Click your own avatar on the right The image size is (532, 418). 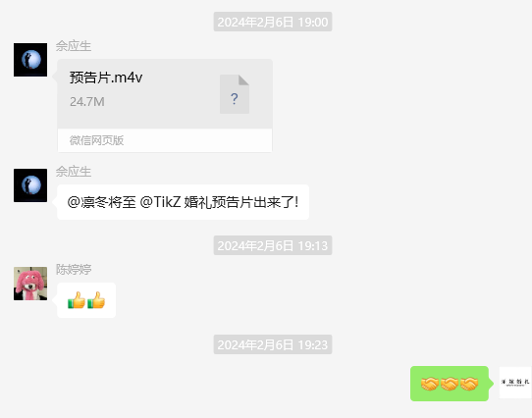pyautogui.click(x=515, y=383)
